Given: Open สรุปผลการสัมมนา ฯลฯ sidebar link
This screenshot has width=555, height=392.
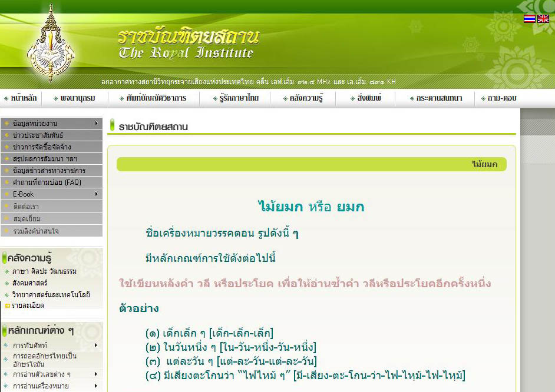Looking at the screenshot, I should (52, 159).
